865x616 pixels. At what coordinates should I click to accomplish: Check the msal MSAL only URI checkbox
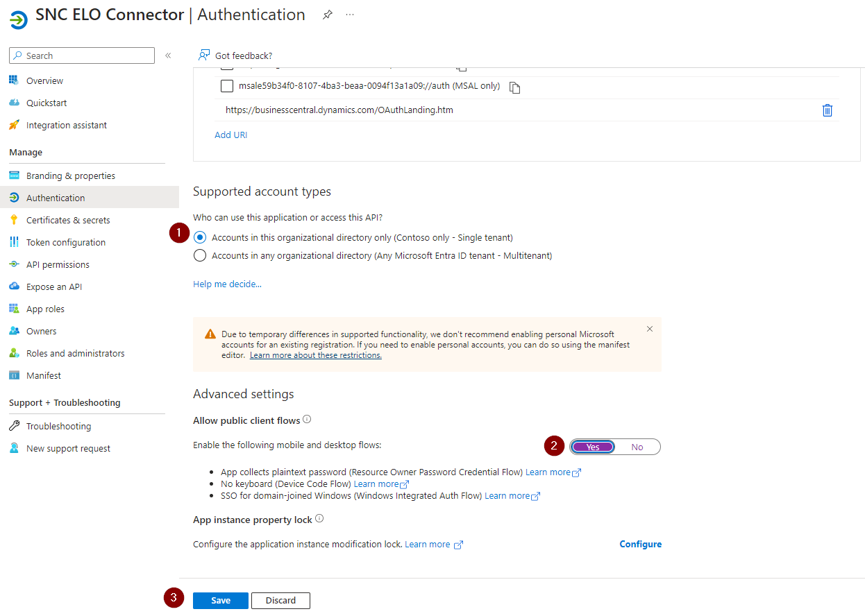coord(227,86)
